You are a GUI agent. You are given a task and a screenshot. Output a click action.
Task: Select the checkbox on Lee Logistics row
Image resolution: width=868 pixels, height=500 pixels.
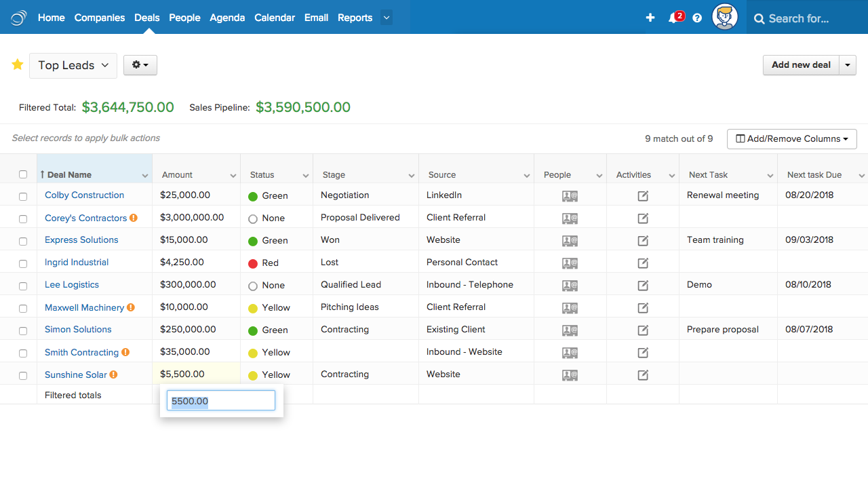[22, 285]
